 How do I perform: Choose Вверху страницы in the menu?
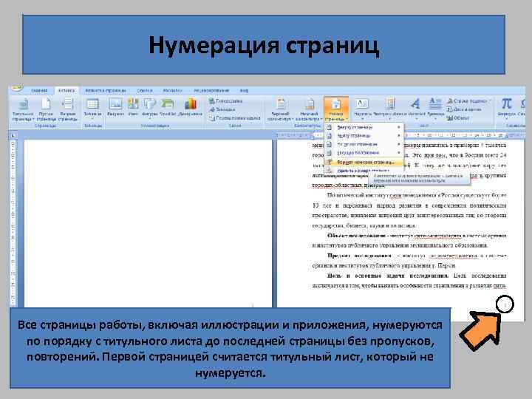click(x=364, y=127)
